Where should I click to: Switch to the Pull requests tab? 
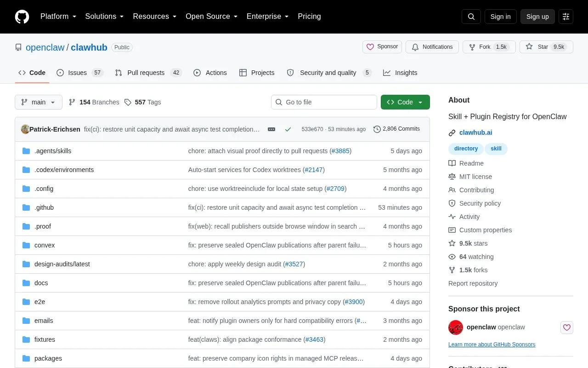point(148,73)
